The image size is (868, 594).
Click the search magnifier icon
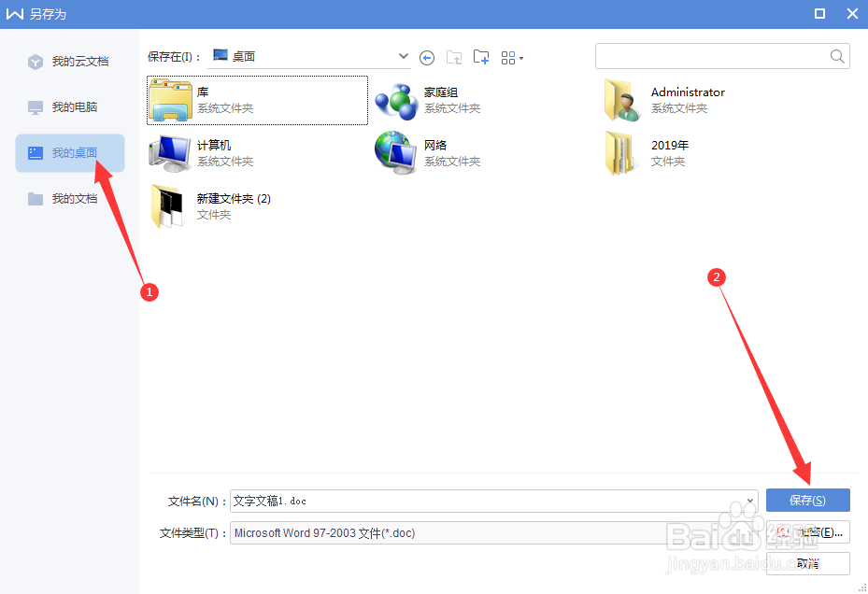(x=836, y=56)
